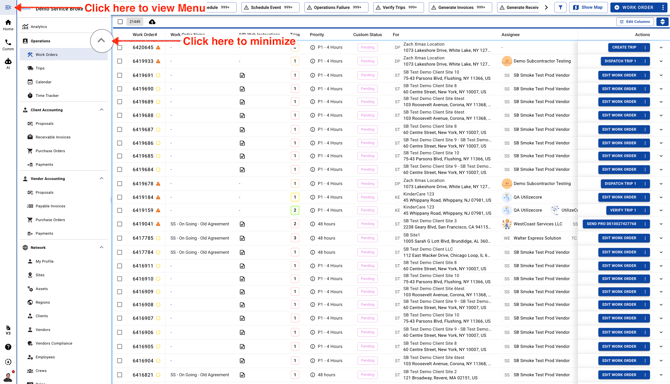This screenshot has height=384, width=670.
Task: Check the box for work order 6416909
Action: point(120,292)
